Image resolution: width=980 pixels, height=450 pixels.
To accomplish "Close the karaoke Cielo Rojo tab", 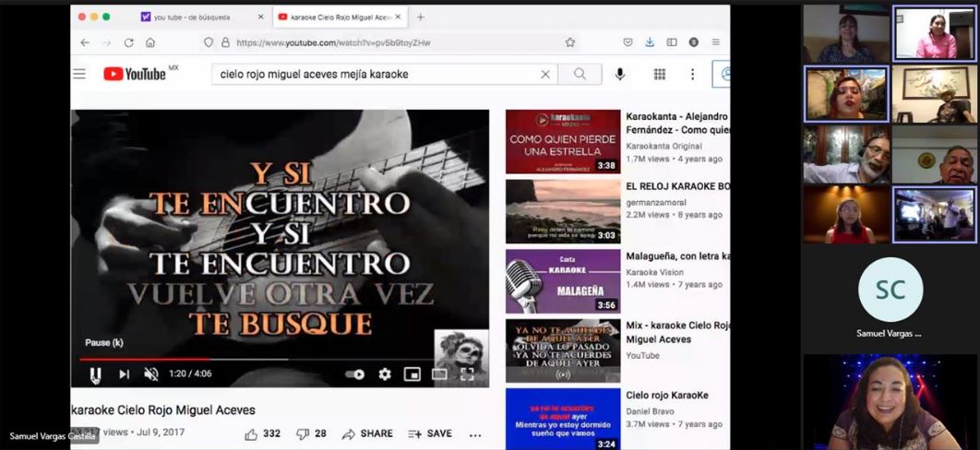I will click(398, 17).
